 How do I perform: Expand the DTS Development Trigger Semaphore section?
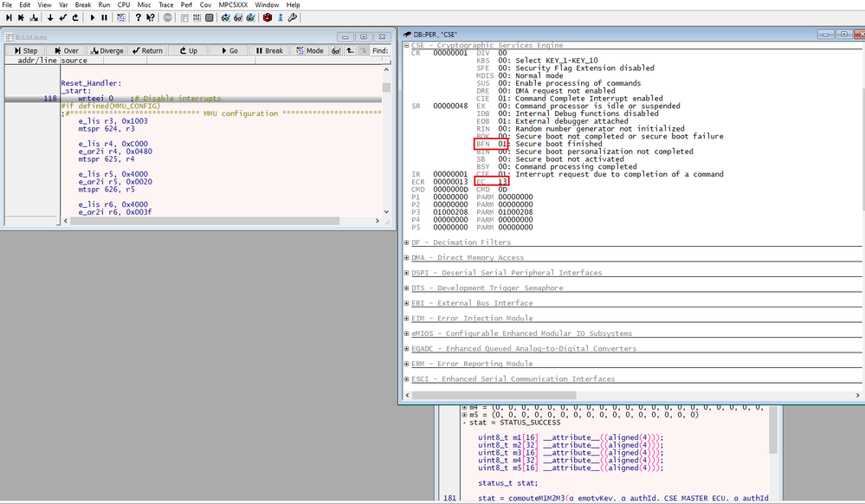coord(407,288)
